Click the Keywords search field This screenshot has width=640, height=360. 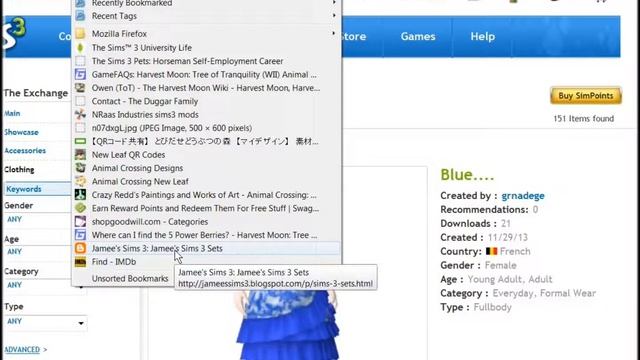click(x=38, y=189)
